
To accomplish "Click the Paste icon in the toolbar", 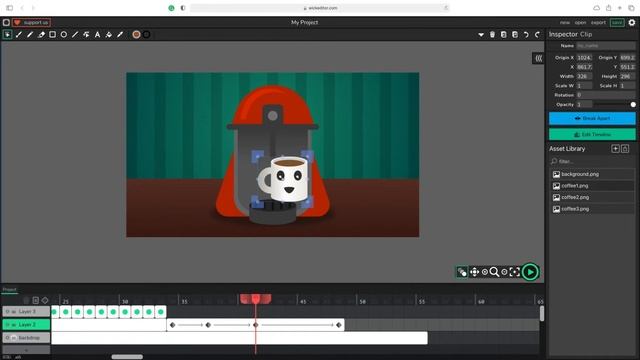I will 515,35.
